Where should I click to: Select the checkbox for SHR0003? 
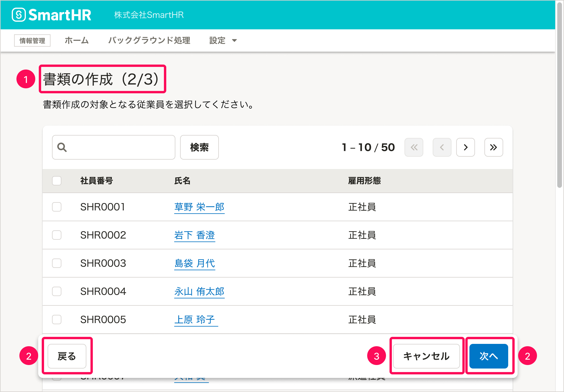(57, 263)
